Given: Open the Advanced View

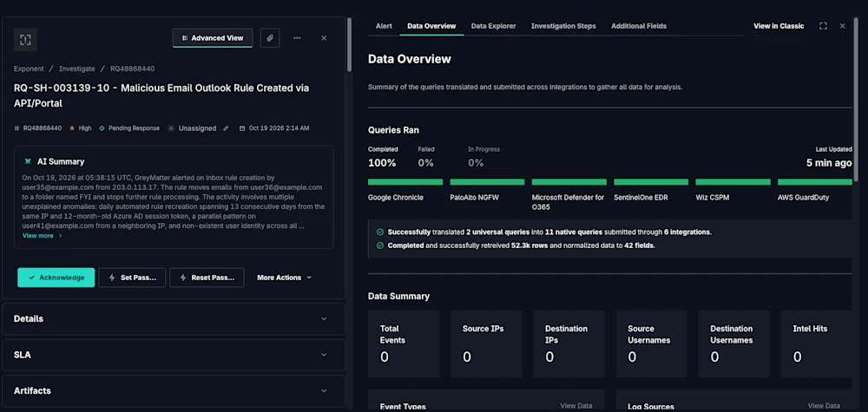Looking at the screenshot, I should pos(213,38).
